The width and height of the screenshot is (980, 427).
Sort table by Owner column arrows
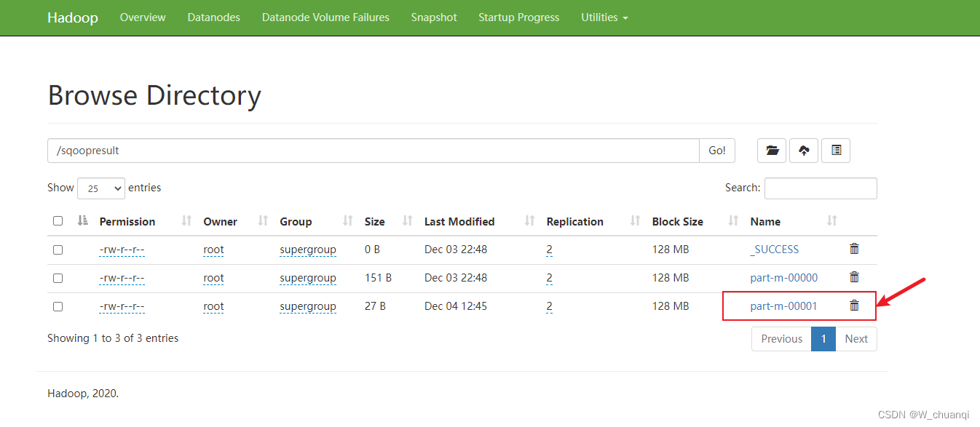click(263, 221)
